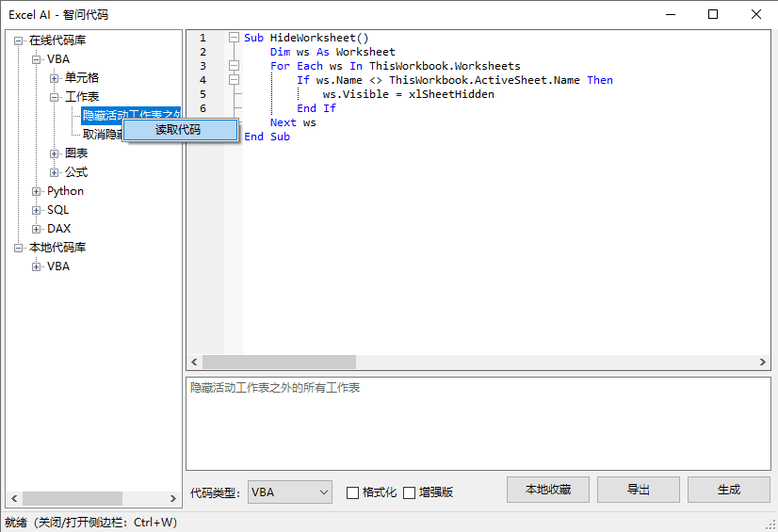Click the code editor's right scroll arrow
Viewport: 778px width, 532px height.
tap(763, 362)
